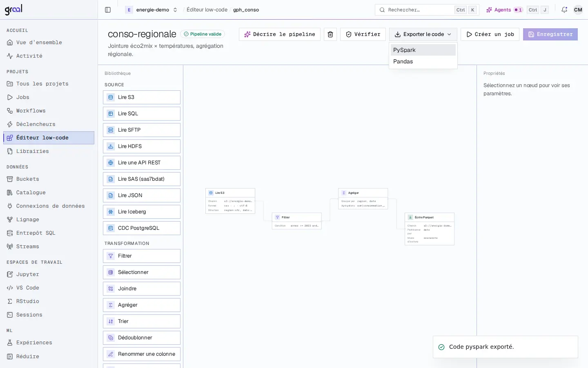The width and height of the screenshot is (588, 368).
Task: Click the Pipeline valide status badge
Action: 203,34
